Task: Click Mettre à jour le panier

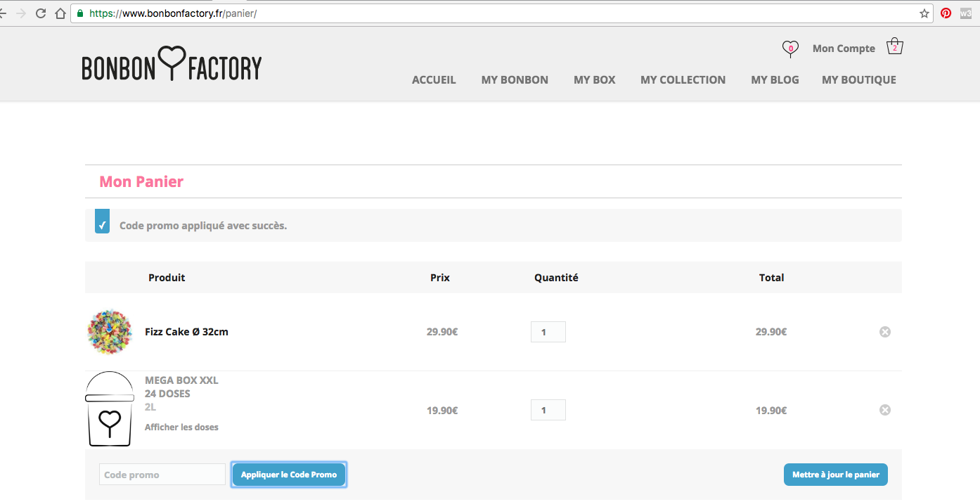Action: (x=835, y=475)
